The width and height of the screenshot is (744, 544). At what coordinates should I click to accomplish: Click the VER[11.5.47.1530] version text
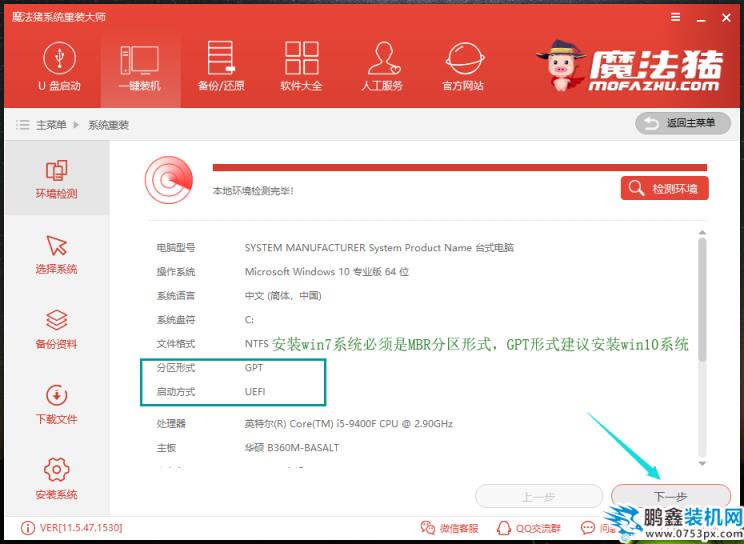point(81,528)
